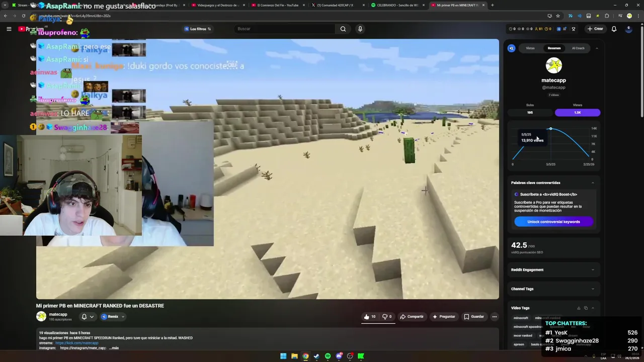
Task: Collapse the Video Tags section
Action: tap(593, 308)
